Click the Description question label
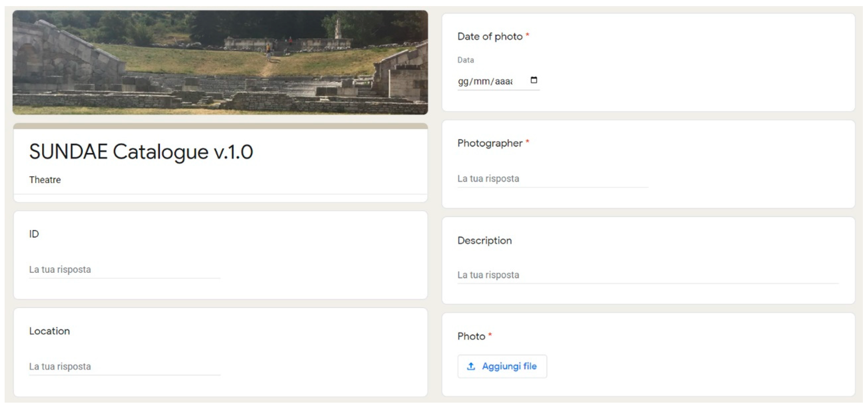 484,240
